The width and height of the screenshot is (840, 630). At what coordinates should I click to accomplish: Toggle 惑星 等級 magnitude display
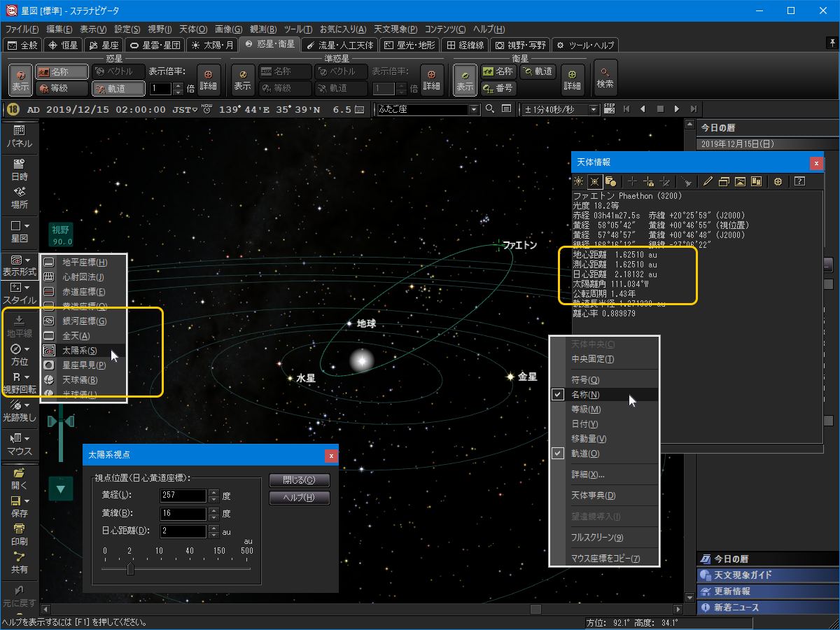tap(62, 88)
